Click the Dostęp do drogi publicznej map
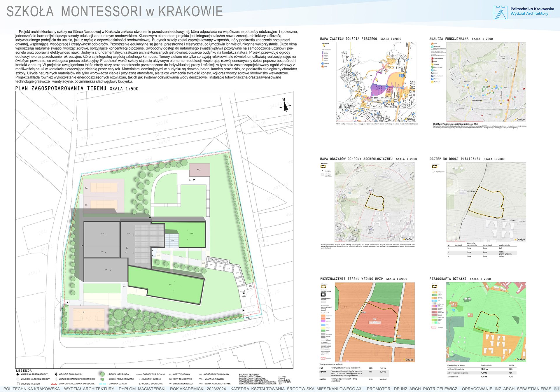The height and width of the screenshot is (392, 560). point(486,202)
